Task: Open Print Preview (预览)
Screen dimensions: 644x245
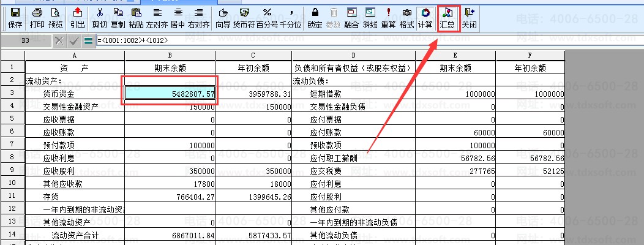Action: [55, 18]
